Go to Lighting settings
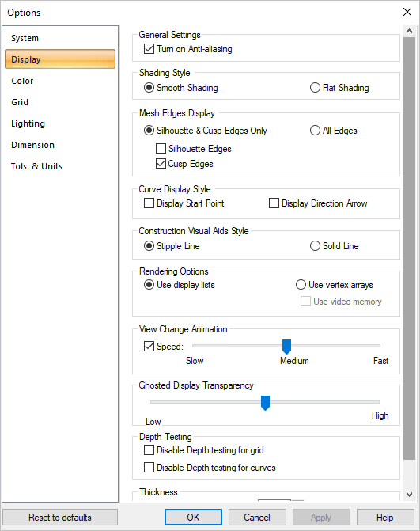 pos(60,123)
